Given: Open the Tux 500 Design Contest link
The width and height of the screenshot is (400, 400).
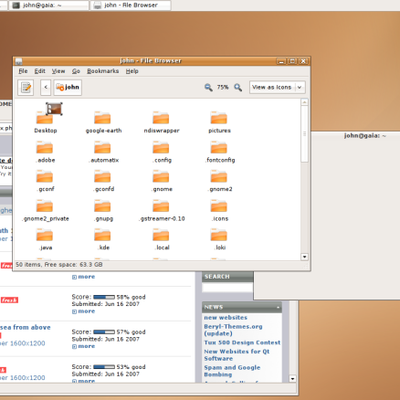Looking at the screenshot, I should [242, 343].
